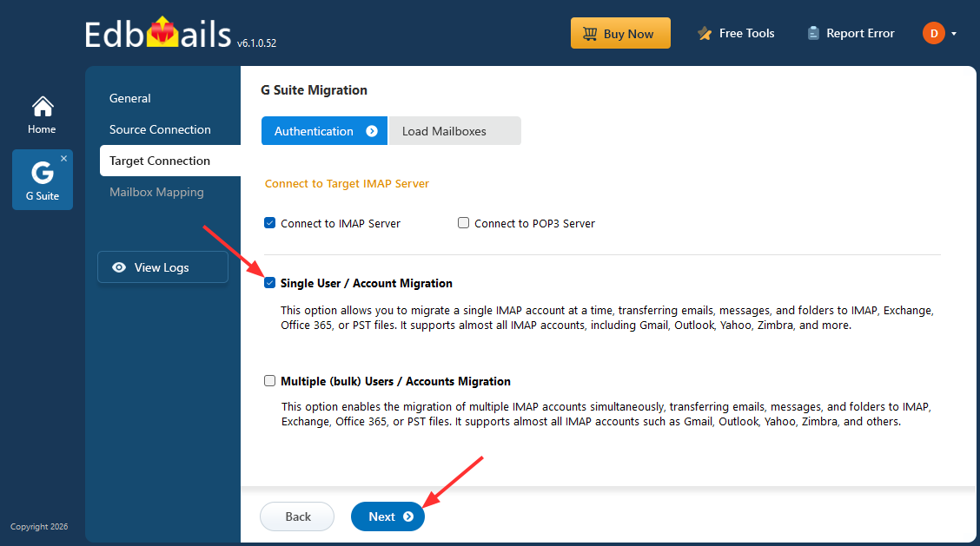Switch to the Load Mailboxes tab

pos(454,131)
